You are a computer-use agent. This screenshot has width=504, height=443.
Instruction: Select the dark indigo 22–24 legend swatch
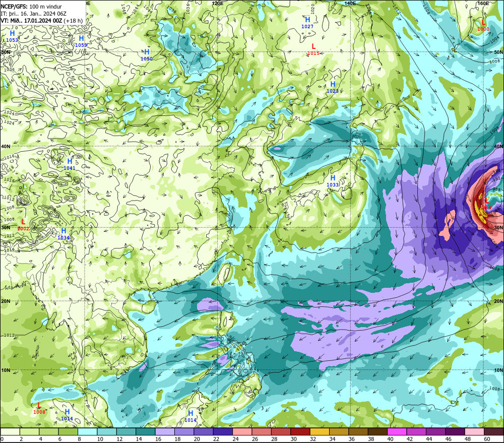(x=223, y=431)
